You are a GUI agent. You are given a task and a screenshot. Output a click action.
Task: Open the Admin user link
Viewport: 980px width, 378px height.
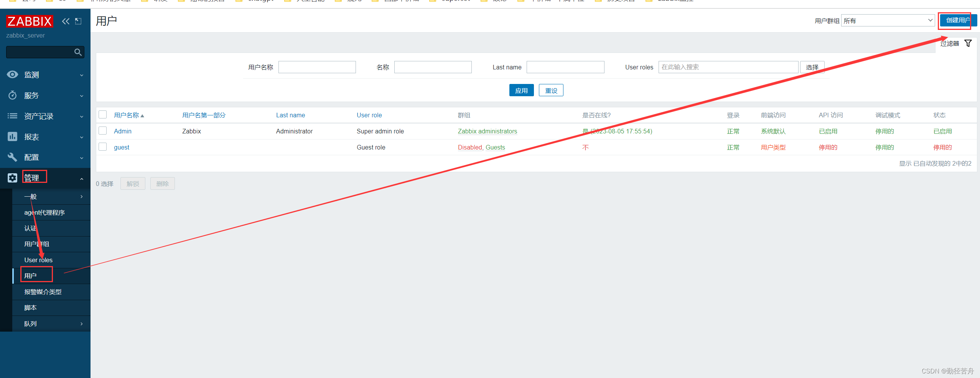point(123,131)
